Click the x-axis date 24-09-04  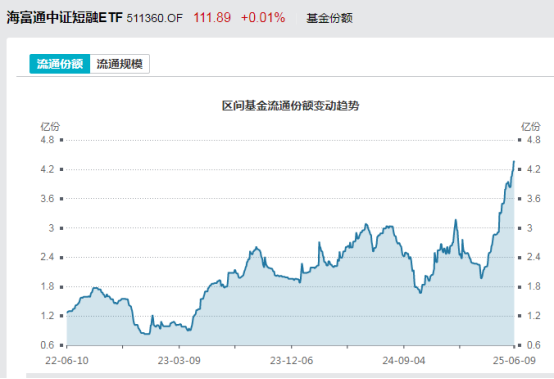click(x=404, y=361)
